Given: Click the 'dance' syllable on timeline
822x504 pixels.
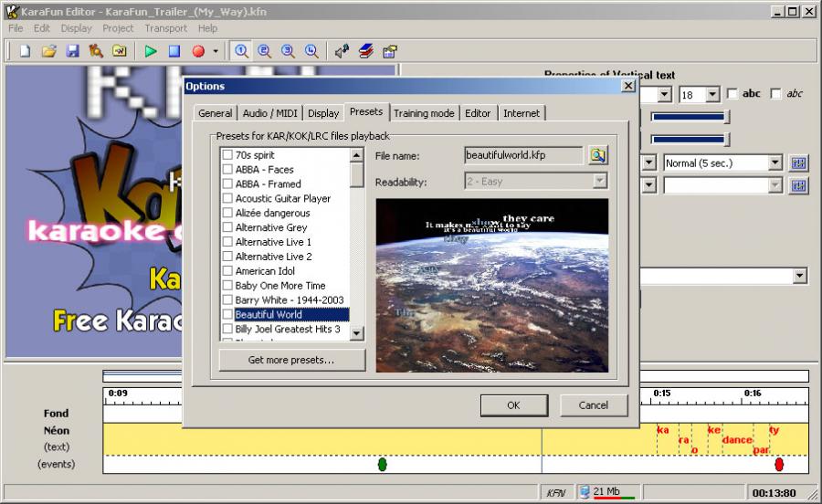Looking at the screenshot, I should point(737,439).
